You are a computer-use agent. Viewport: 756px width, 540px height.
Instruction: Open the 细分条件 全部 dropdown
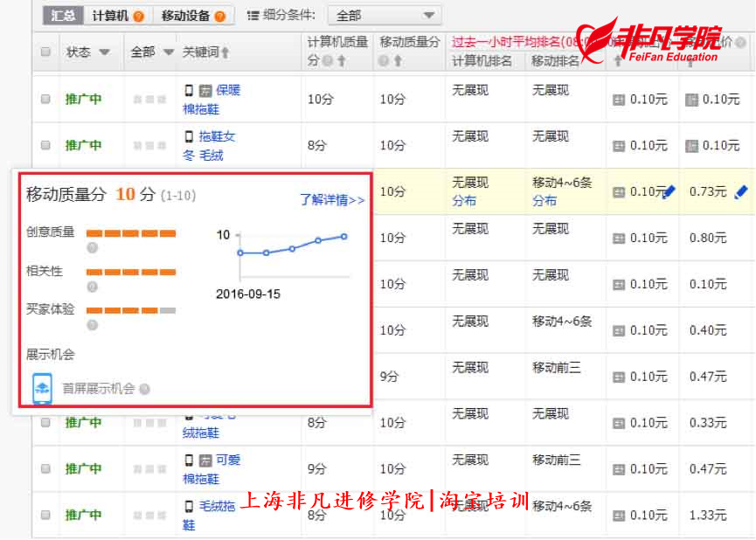(385, 16)
